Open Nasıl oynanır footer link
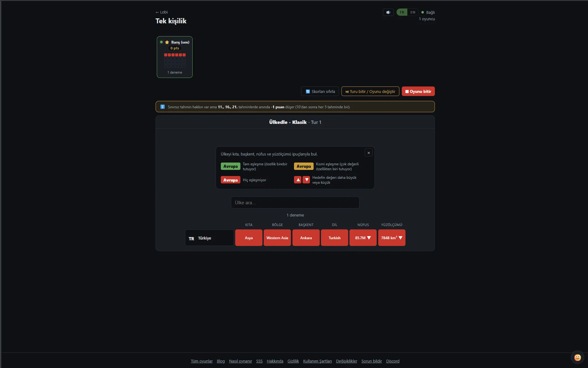 240,361
